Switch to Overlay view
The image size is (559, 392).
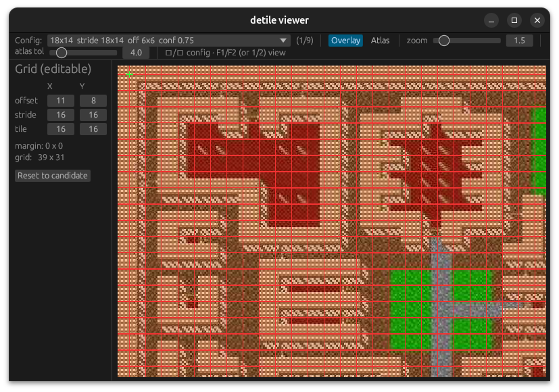(345, 41)
